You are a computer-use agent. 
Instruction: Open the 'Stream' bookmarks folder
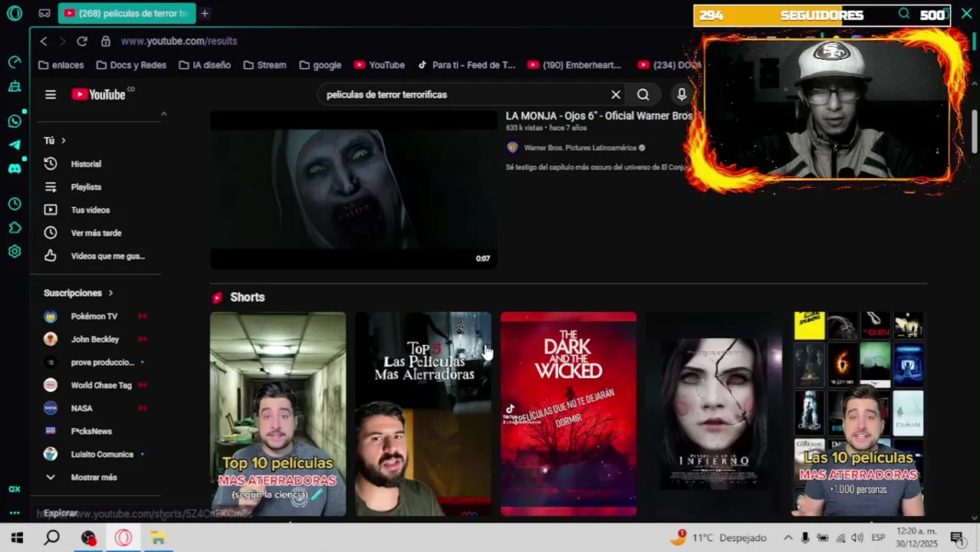pyautogui.click(x=265, y=65)
